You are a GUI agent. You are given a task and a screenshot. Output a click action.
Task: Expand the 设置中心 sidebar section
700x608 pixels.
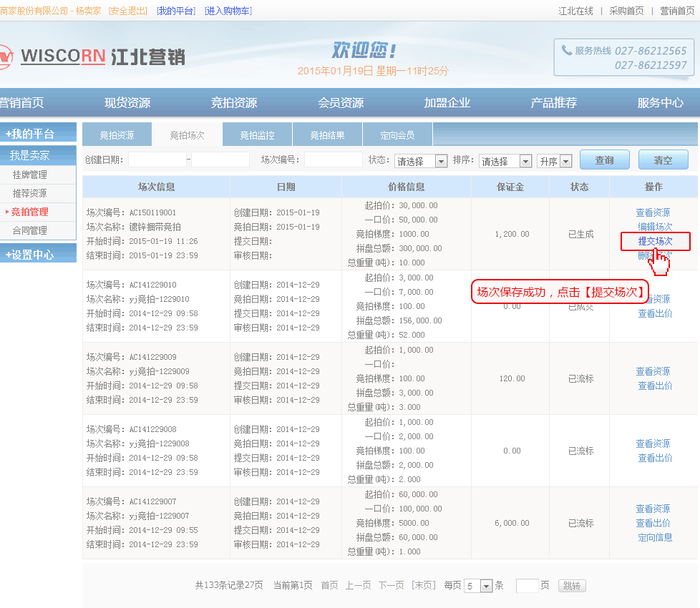click(x=38, y=254)
